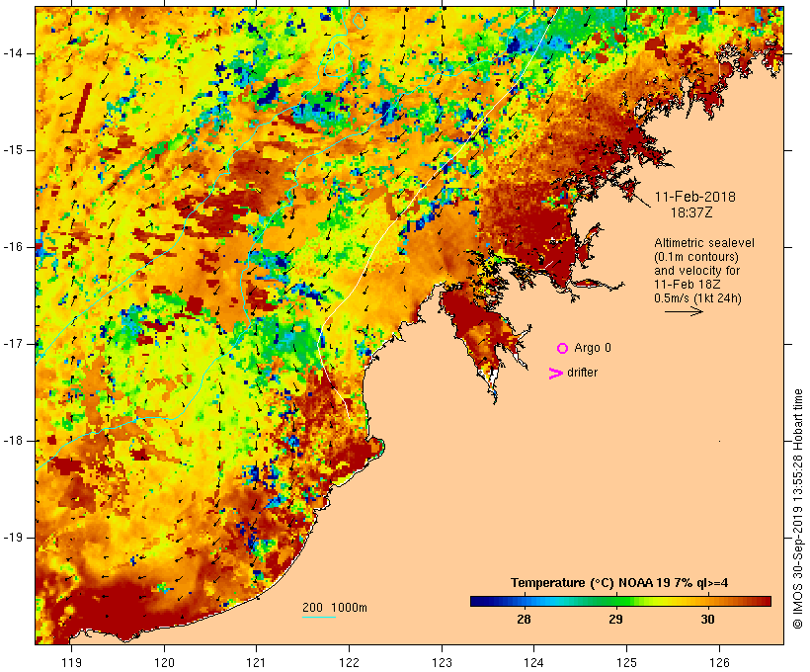This screenshot has height=672, width=810.
Task: Click the longitude label 119
Action: [71, 662]
